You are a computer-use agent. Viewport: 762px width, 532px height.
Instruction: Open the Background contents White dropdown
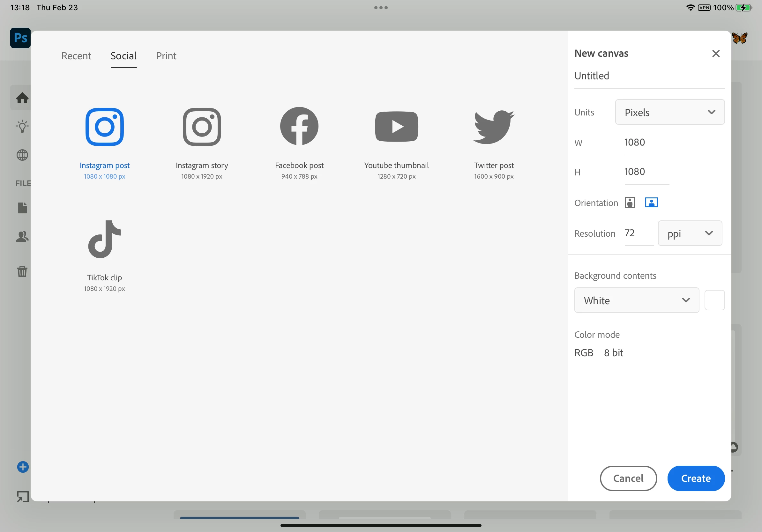click(636, 300)
